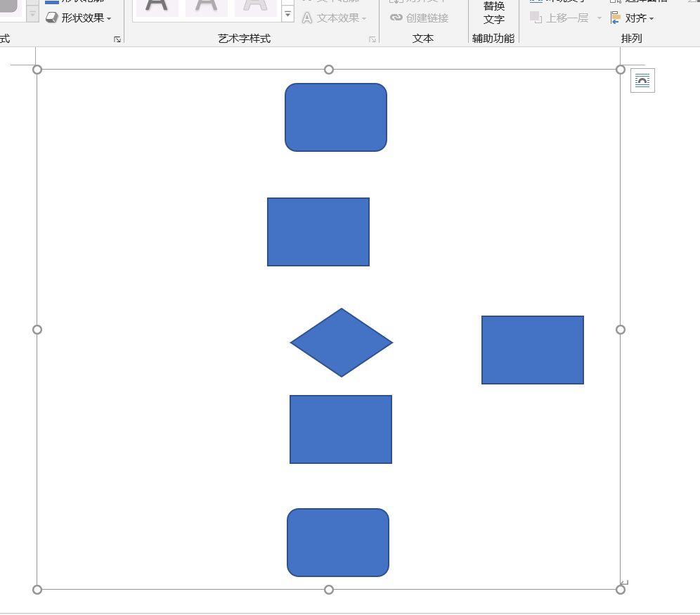
Task: Open the 对齐 align dropdown
Action: (633, 18)
